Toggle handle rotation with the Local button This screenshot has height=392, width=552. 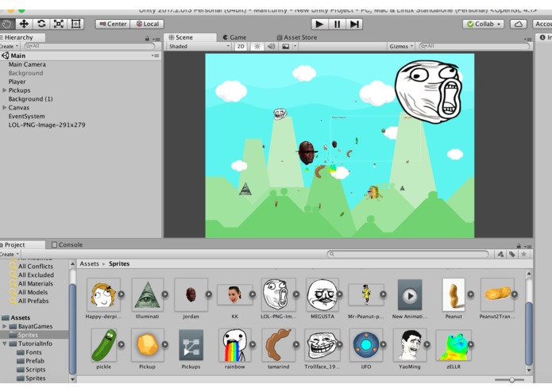point(147,24)
